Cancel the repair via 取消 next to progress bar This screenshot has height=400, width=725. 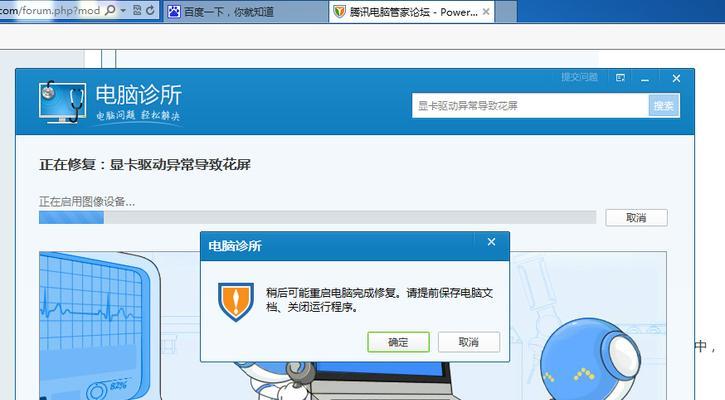coord(636,218)
